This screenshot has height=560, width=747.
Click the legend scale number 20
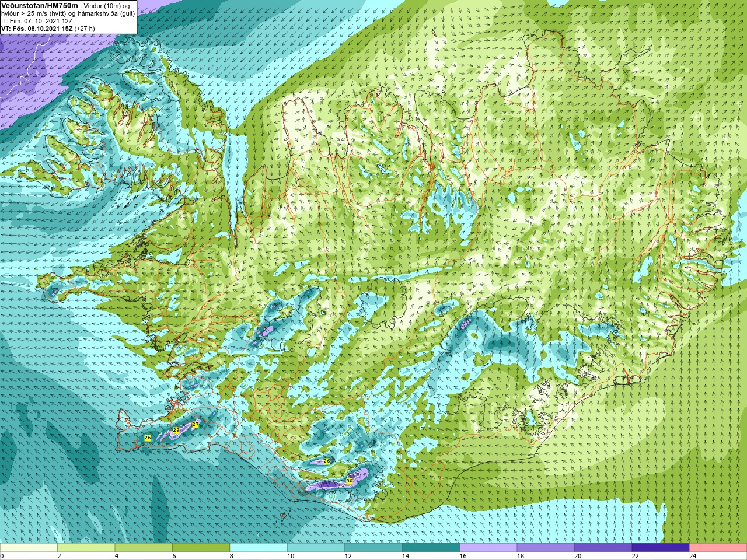coord(578,556)
